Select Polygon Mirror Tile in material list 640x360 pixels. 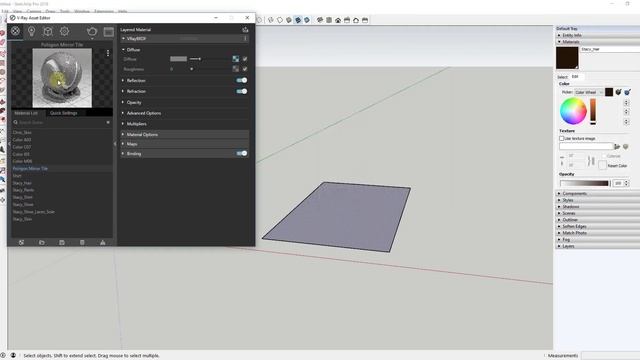[61, 168]
